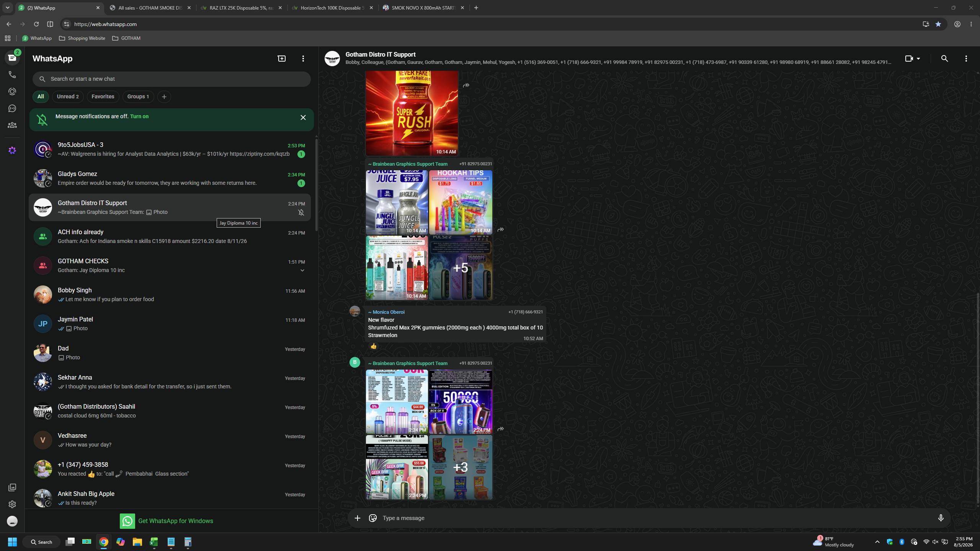Open the emoji picker in message box

click(x=372, y=518)
